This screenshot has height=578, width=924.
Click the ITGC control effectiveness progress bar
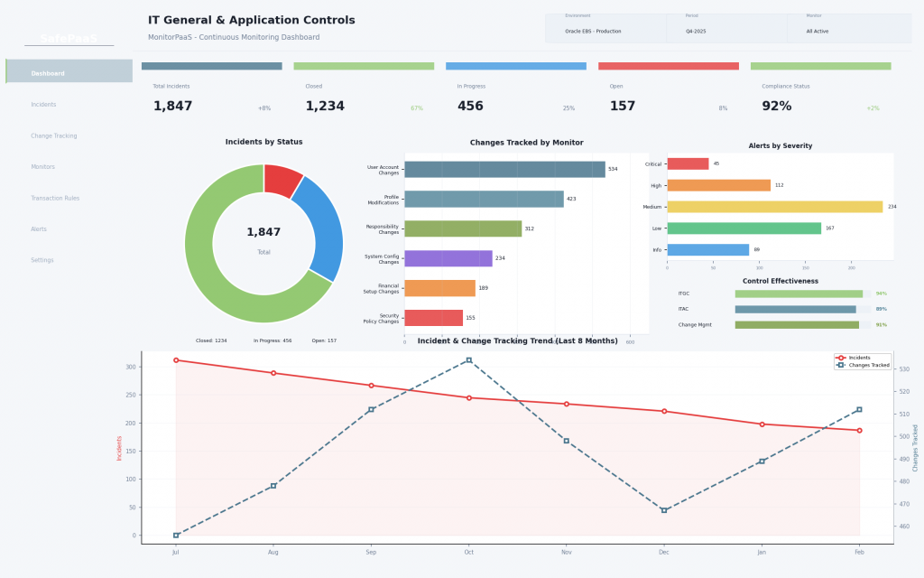799,294
